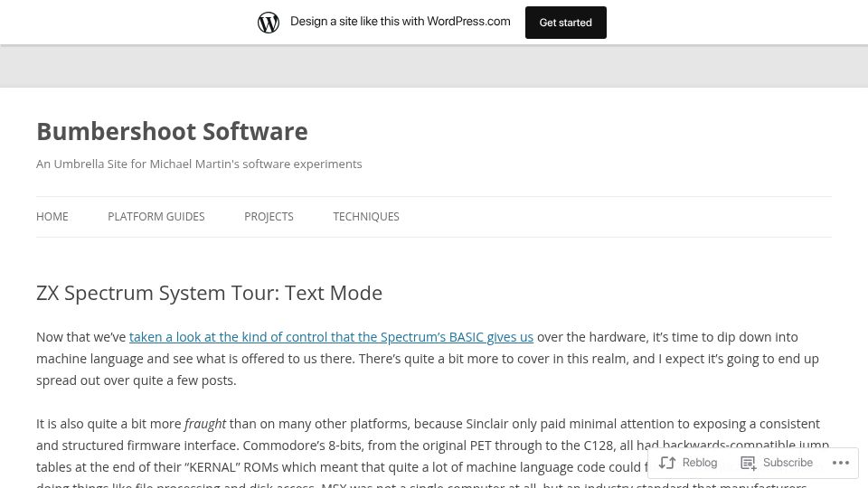Click the Subscribe button

tap(777, 463)
